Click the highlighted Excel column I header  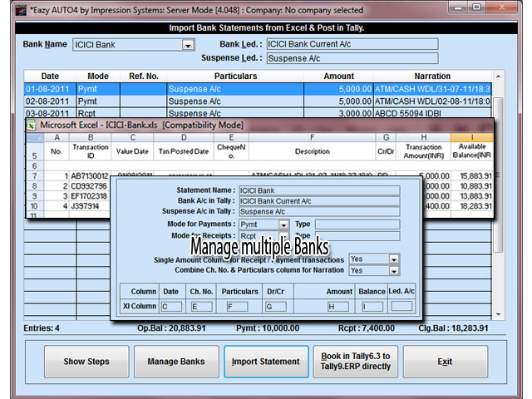(x=471, y=137)
